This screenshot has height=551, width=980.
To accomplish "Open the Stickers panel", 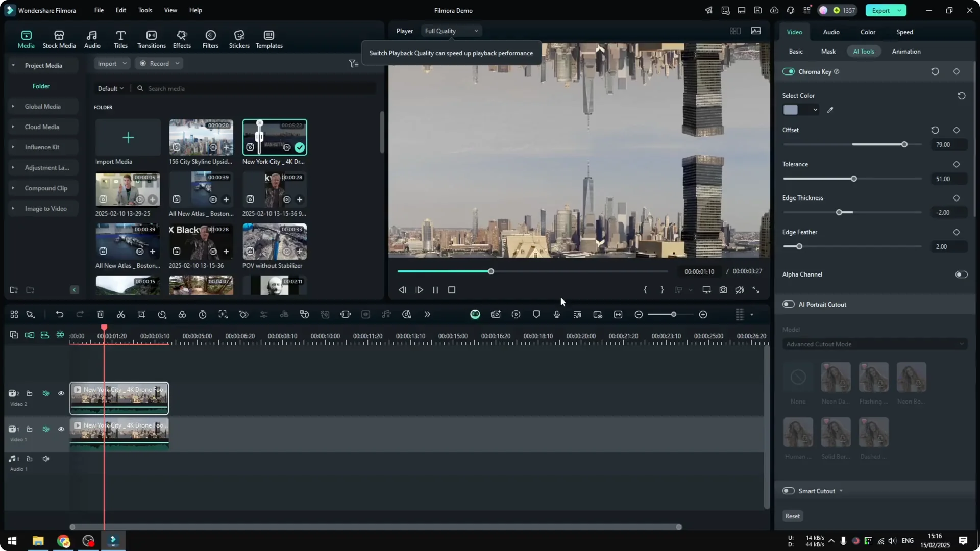I will [239, 39].
